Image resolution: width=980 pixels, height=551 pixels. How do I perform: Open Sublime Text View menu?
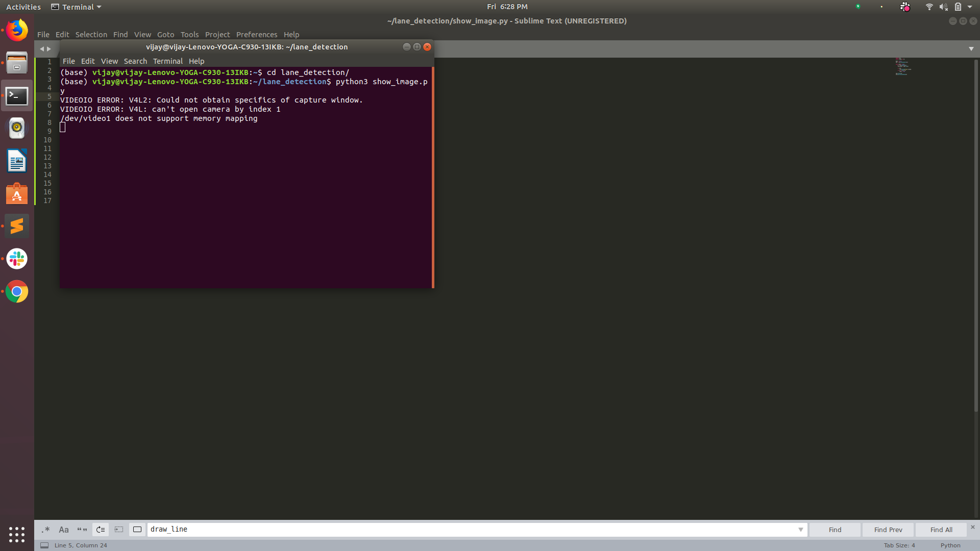[x=142, y=35]
